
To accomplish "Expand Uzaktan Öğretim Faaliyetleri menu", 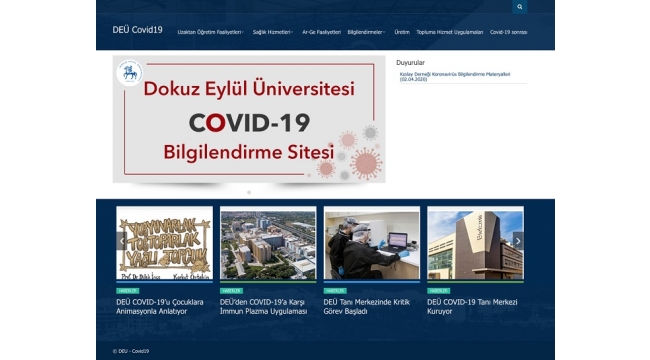I will [x=211, y=32].
